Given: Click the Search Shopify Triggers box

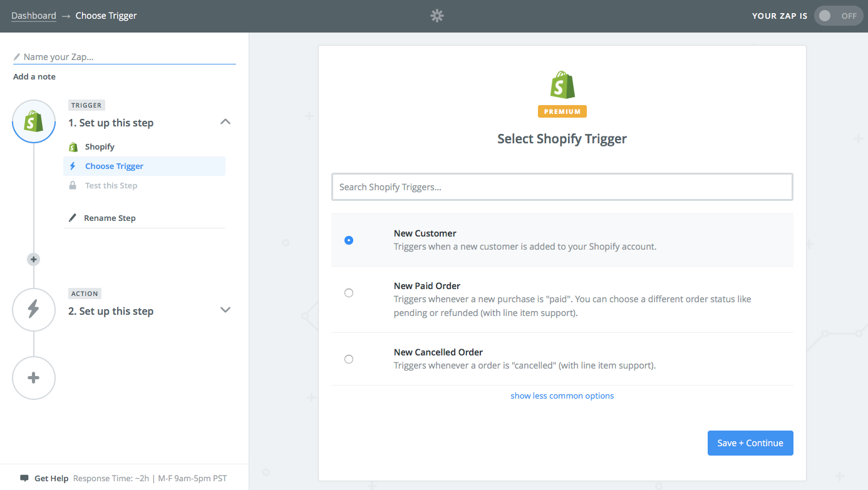Looking at the screenshot, I should pyautogui.click(x=562, y=187).
